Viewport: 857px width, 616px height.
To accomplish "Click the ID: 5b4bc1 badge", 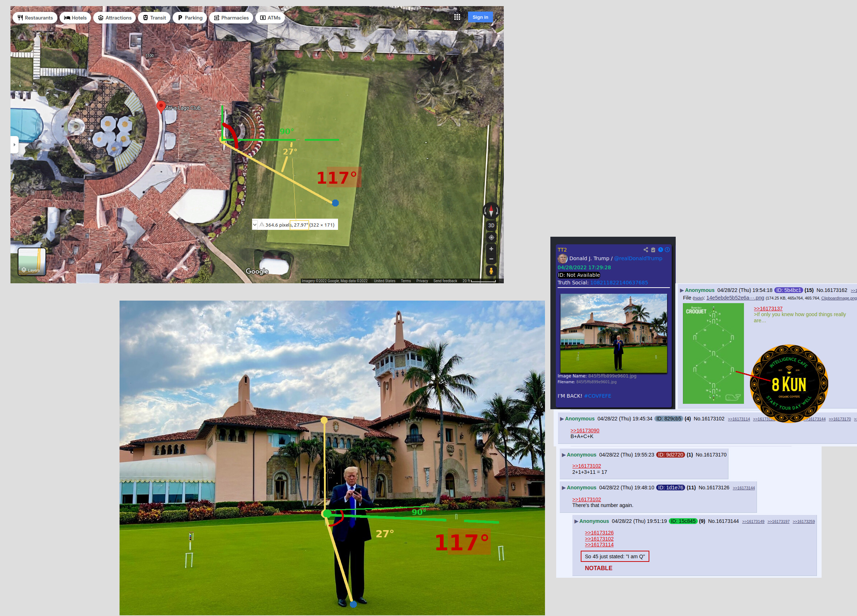I will [x=788, y=290].
